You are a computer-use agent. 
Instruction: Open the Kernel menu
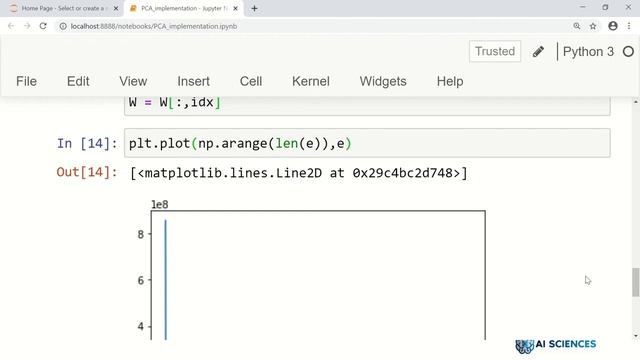click(x=311, y=81)
